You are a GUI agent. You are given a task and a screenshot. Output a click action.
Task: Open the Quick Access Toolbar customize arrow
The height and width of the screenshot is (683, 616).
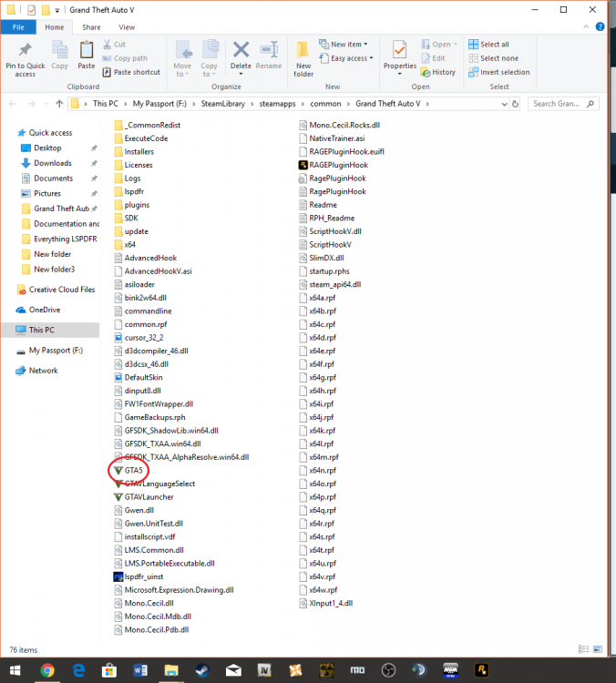(x=57, y=10)
